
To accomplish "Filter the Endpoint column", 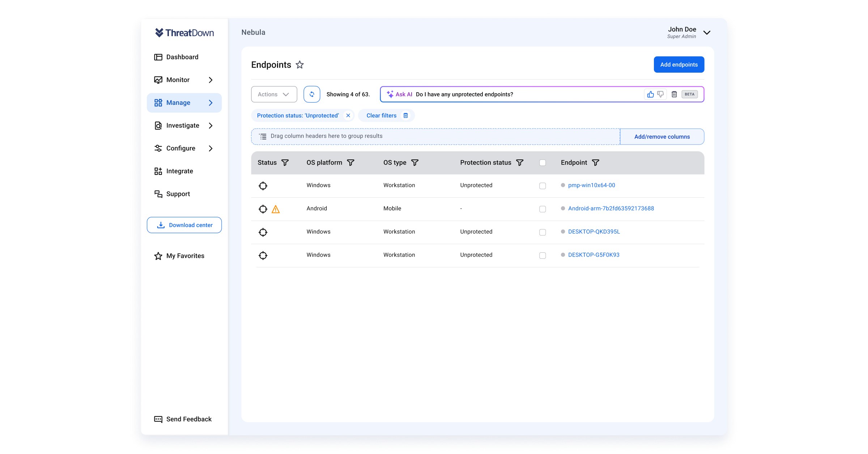I will coord(595,163).
